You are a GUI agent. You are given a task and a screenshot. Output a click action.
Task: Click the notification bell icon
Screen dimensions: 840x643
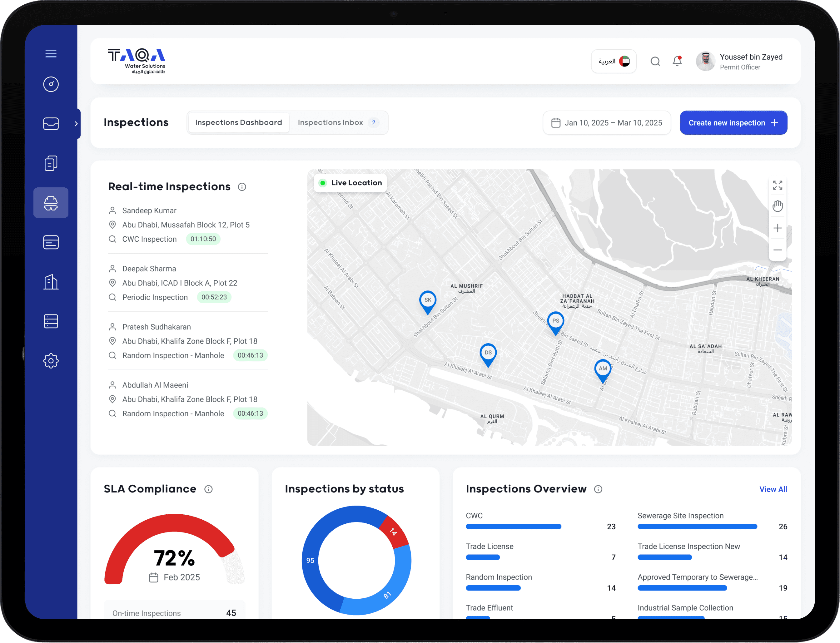(677, 61)
